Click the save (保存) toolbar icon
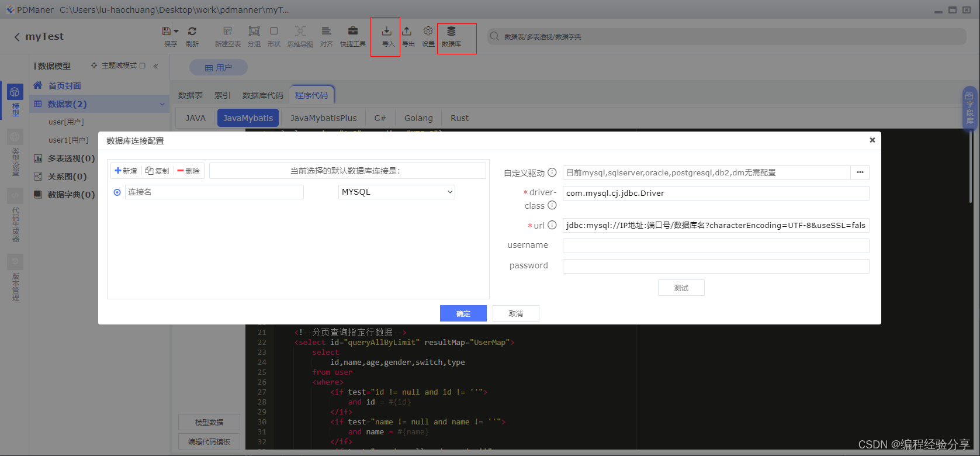The image size is (980, 456). [167, 32]
